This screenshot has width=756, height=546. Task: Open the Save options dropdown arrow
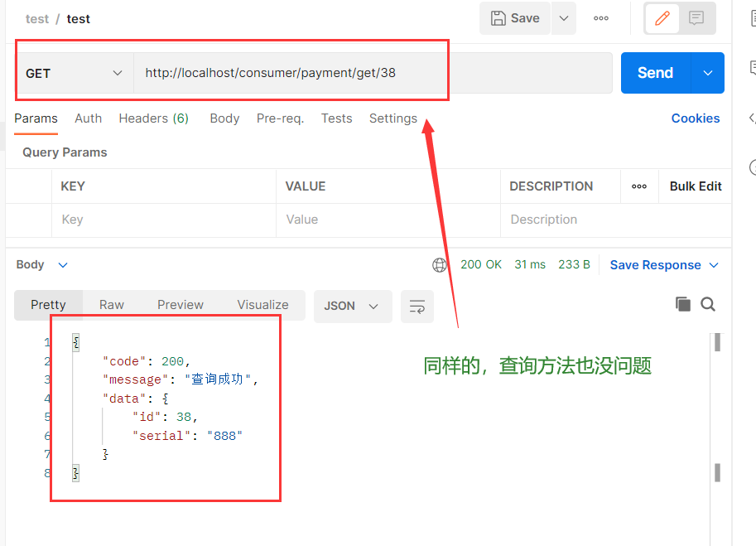point(564,18)
